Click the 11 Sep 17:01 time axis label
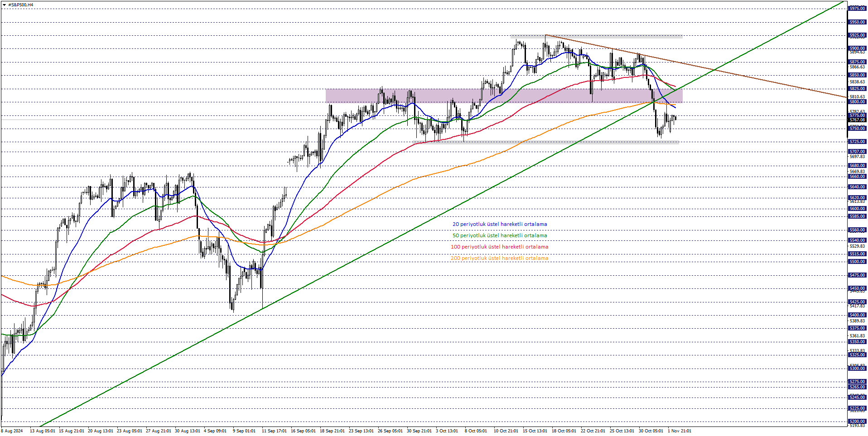 tap(274, 431)
